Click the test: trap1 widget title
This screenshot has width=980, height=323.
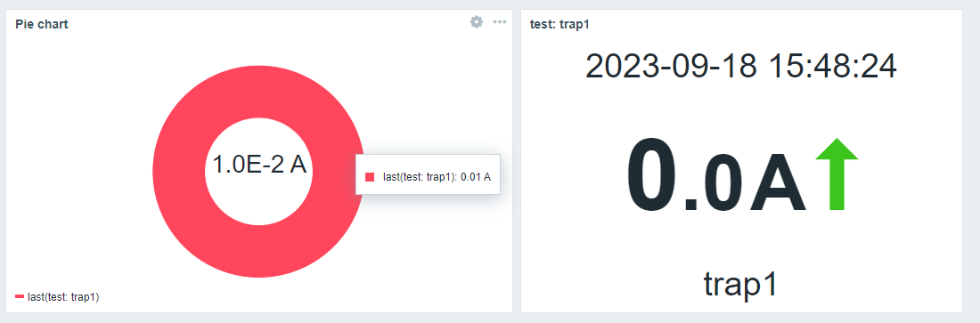tap(559, 24)
